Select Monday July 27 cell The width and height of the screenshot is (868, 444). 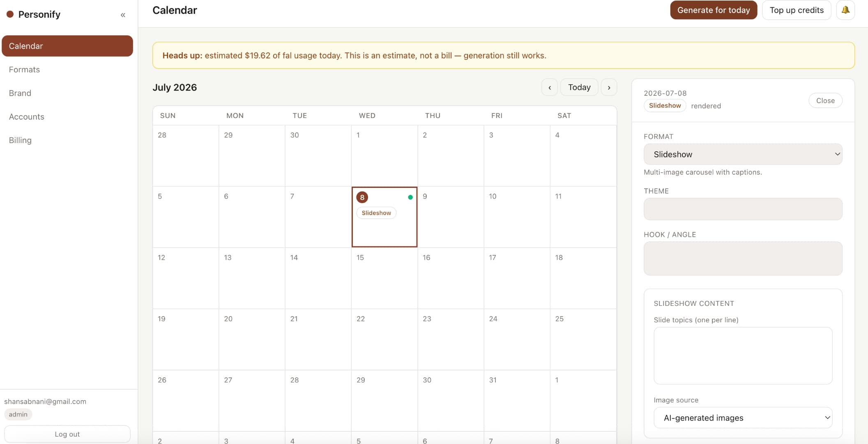(x=252, y=401)
